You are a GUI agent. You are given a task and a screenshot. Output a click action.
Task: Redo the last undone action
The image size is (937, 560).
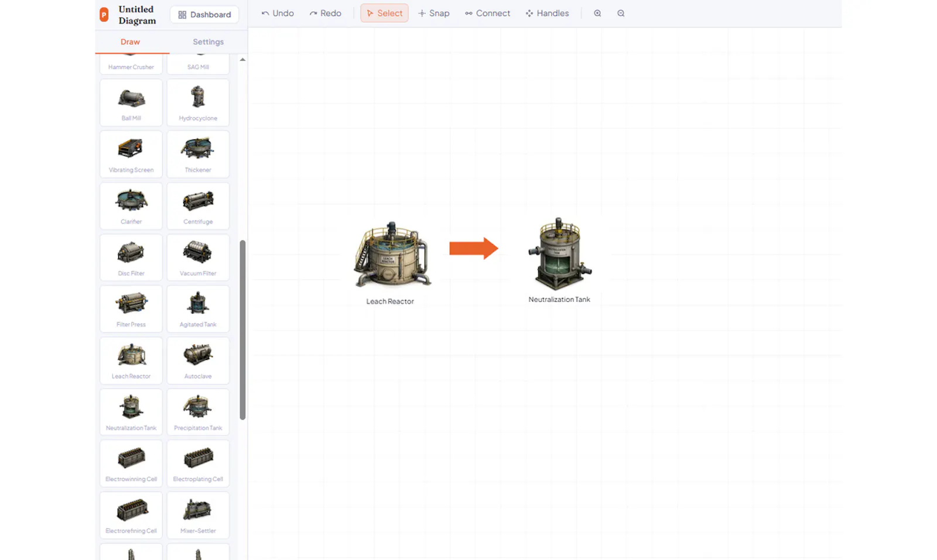[325, 13]
